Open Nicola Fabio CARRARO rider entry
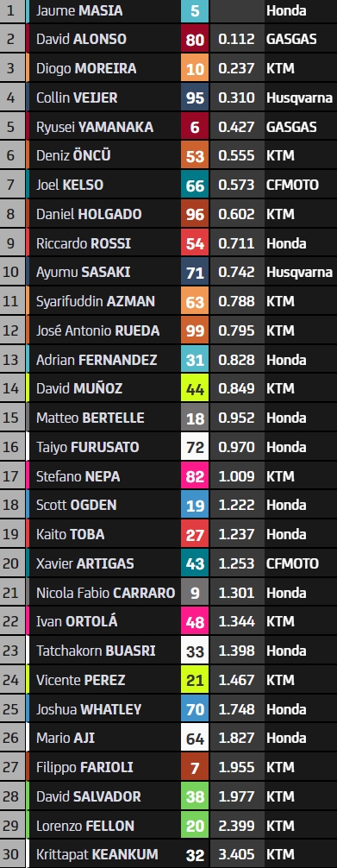This screenshot has width=337, height=868. [x=106, y=593]
